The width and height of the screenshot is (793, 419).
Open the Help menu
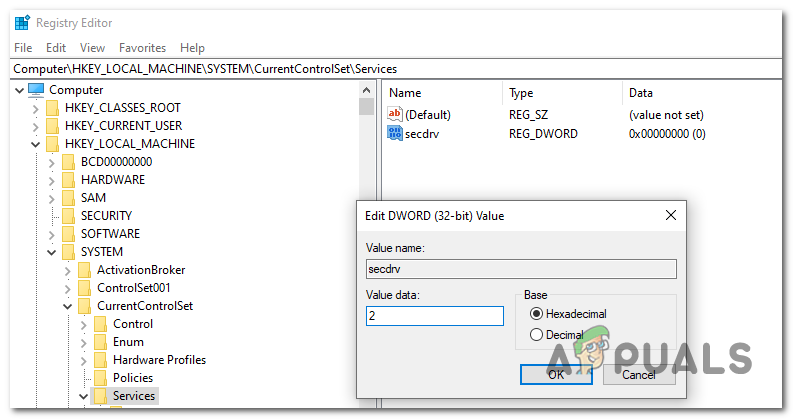pyautogui.click(x=192, y=48)
